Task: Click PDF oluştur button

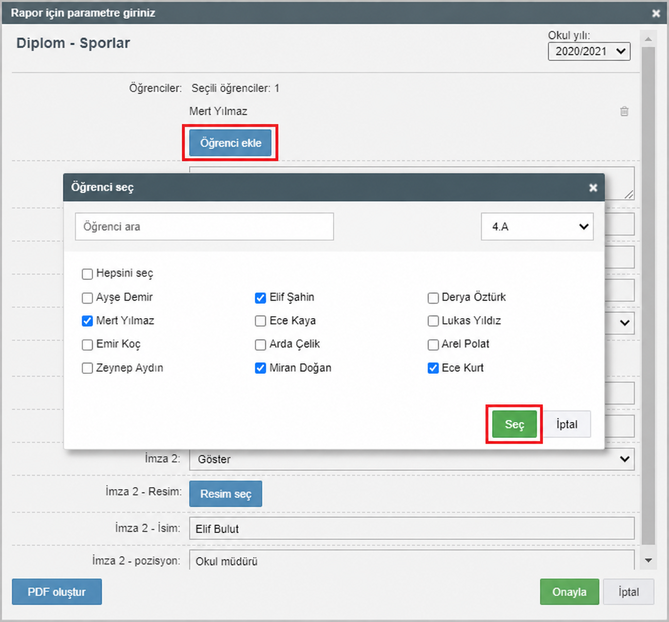Action: click(x=57, y=592)
